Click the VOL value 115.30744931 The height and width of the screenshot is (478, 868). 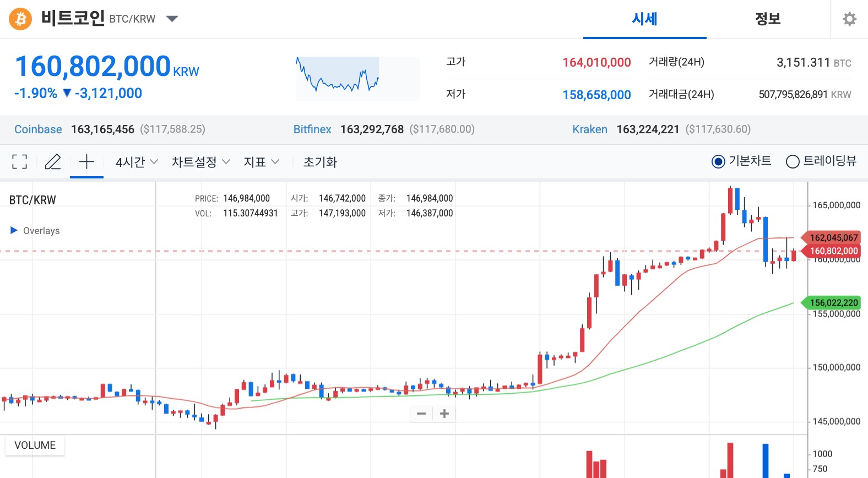pyautogui.click(x=251, y=213)
